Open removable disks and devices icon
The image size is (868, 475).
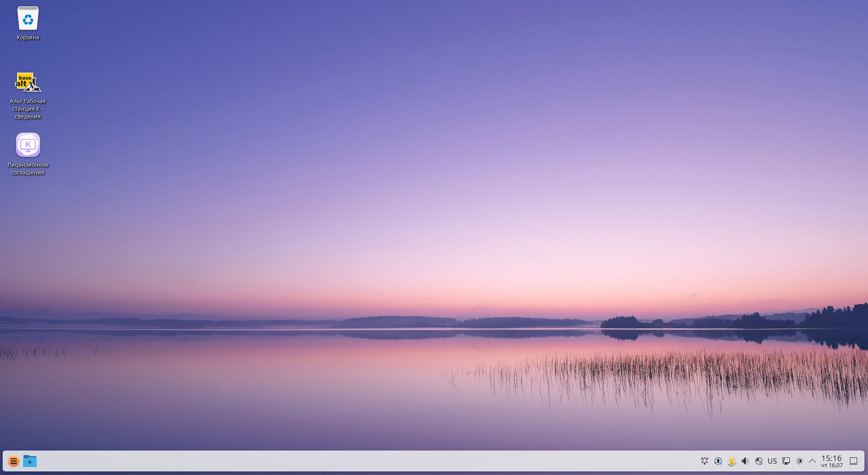pyautogui.click(x=759, y=461)
